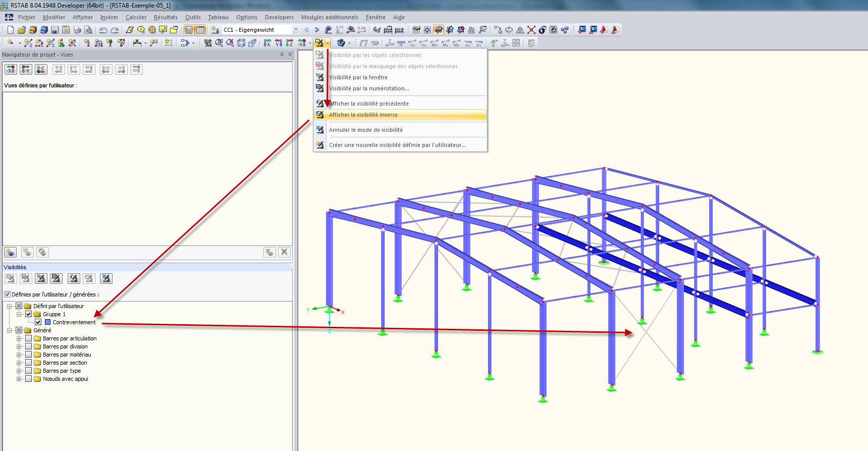
Task: Close the Navigateur de projet panel
Action: tap(290, 55)
